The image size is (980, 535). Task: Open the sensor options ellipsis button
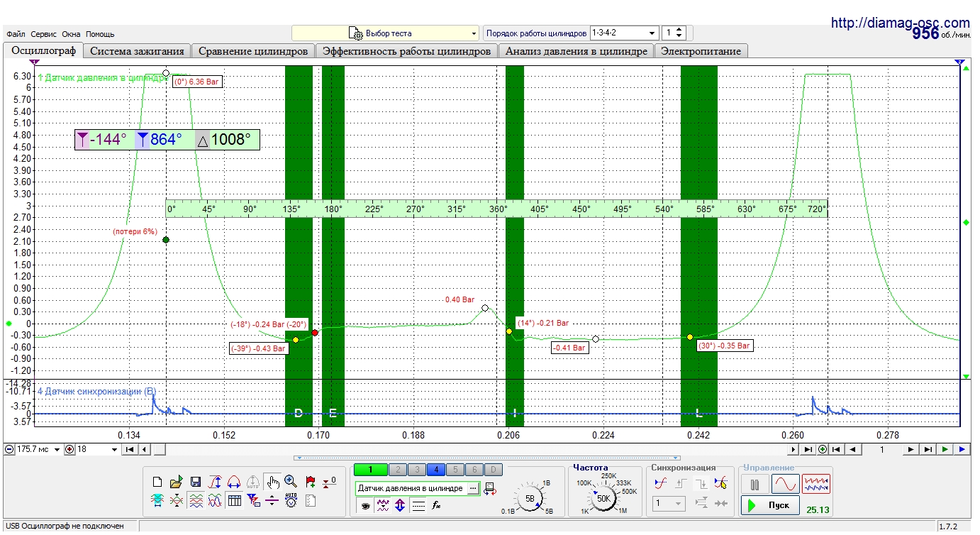point(473,488)
